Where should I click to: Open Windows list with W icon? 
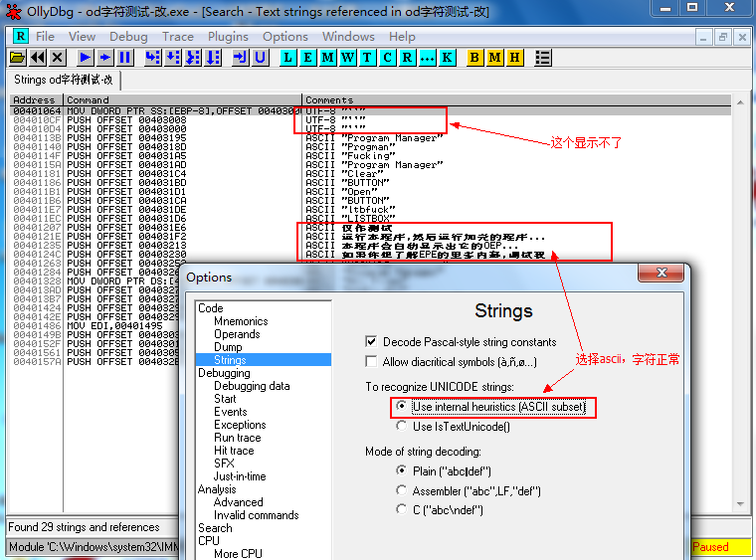pos(347,58)
